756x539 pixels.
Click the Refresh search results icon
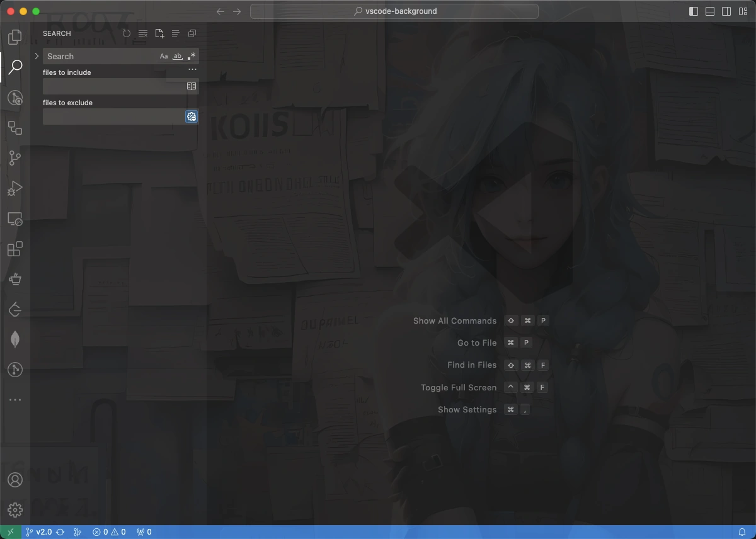[x=127, y=33]
